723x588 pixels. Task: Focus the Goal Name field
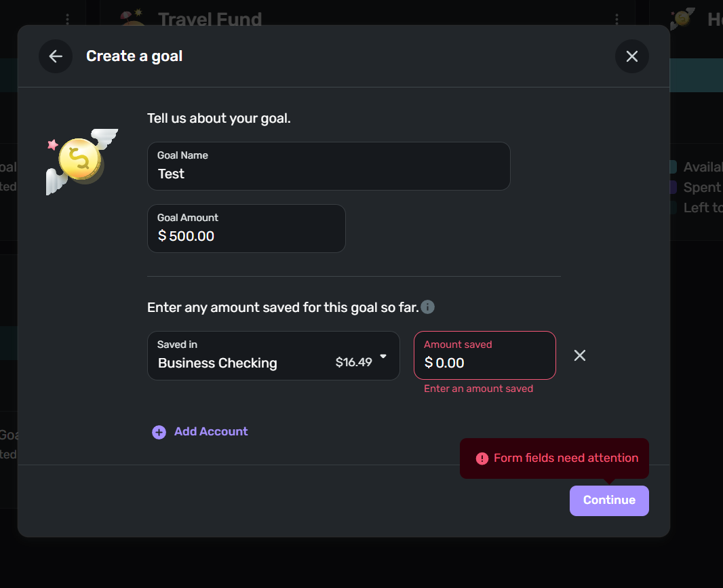pos(329,166)
